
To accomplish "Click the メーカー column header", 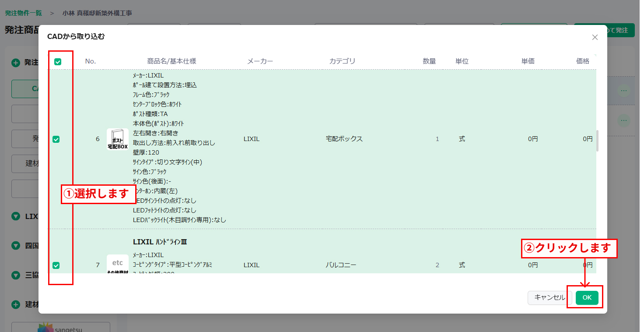I will 260,61.
